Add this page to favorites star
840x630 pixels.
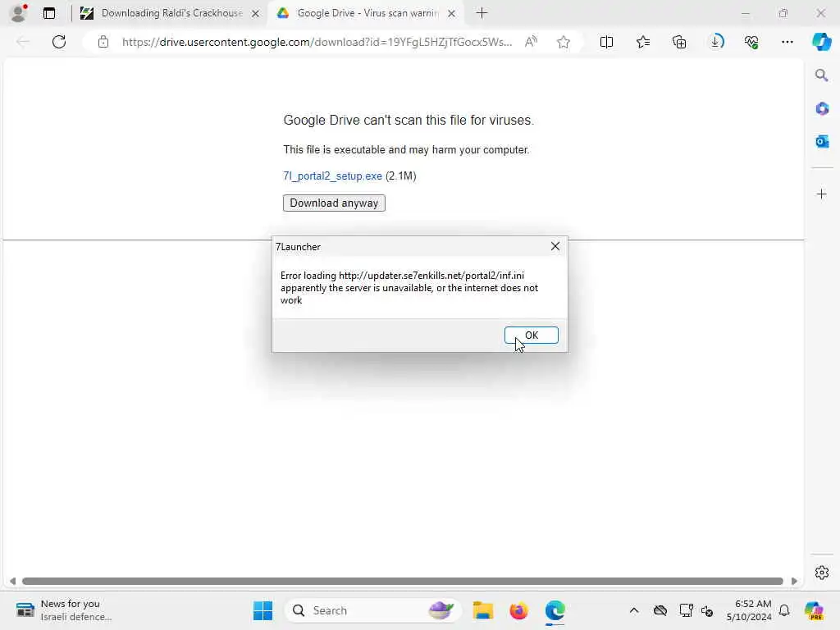563,42
